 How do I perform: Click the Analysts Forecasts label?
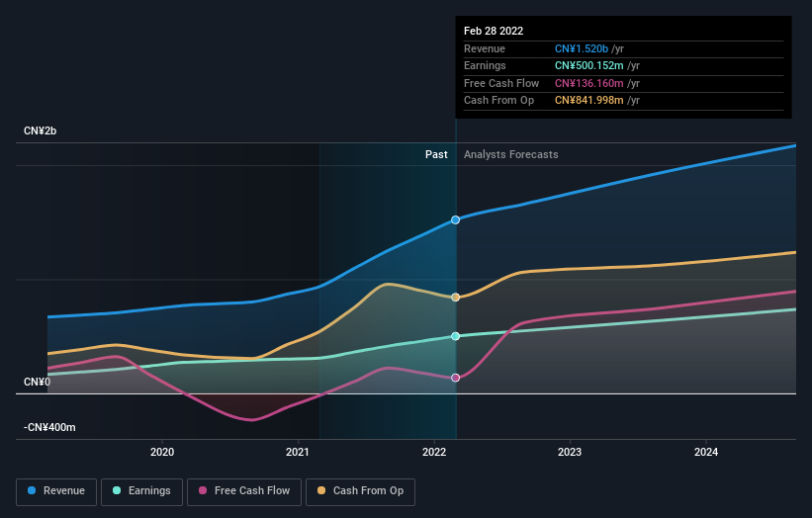(x=511, y=154)
